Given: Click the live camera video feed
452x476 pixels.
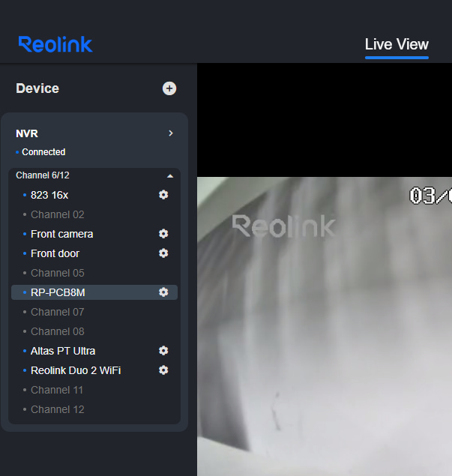Looking at the screenshot, I should point(325,326).
